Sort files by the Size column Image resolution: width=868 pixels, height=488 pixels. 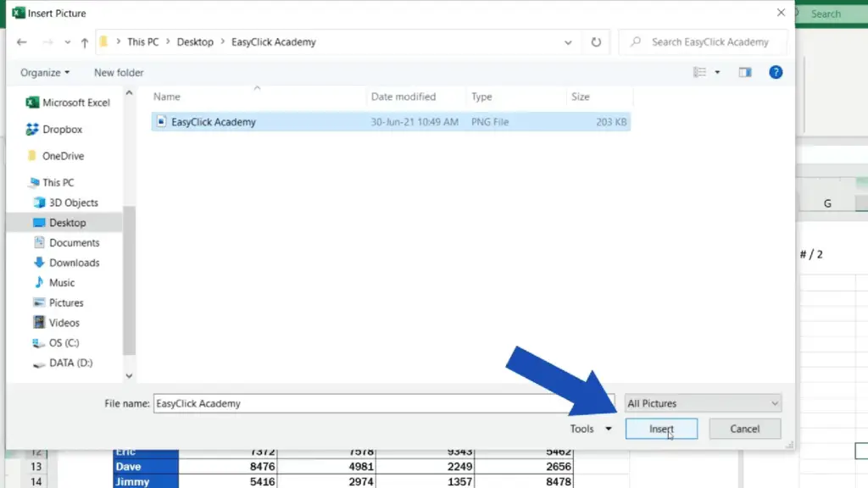click(580, 97)
